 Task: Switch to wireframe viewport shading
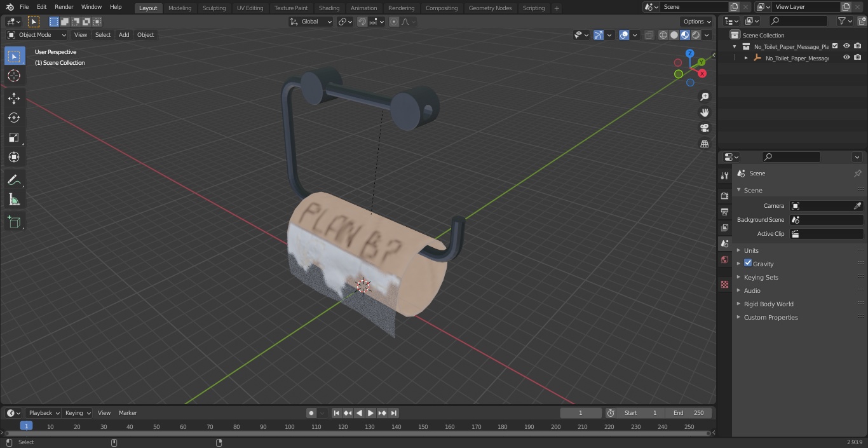(x=663, y=35)
